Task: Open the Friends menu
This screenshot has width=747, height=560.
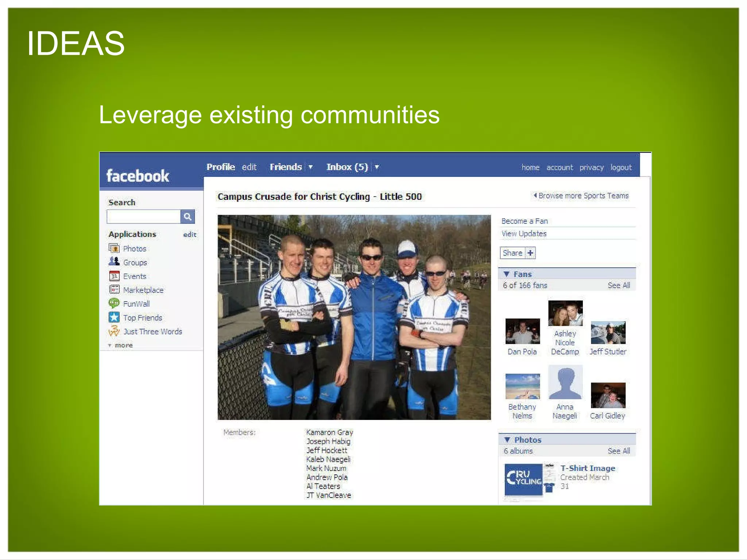Action: [286, 167]
